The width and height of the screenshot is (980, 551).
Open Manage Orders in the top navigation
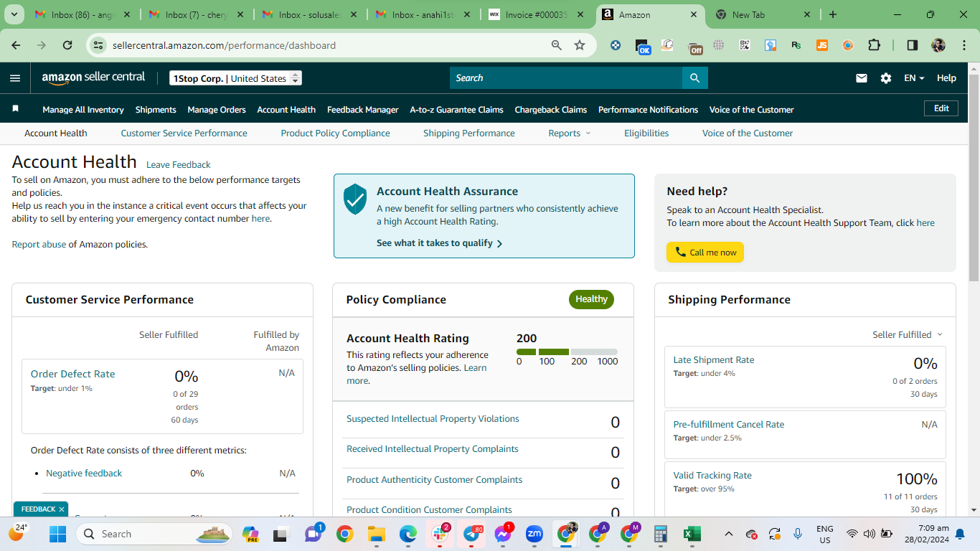tap(217, 110)
